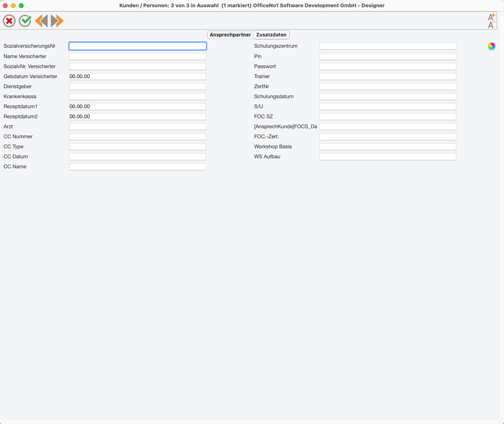Select the Gebdatum Versicherter date field

(138, 77)
